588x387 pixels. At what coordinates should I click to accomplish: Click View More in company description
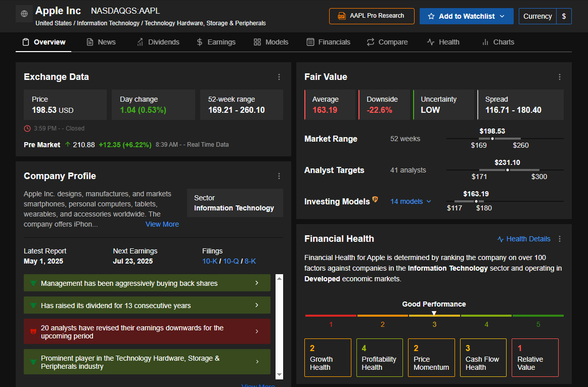(162, 224)
